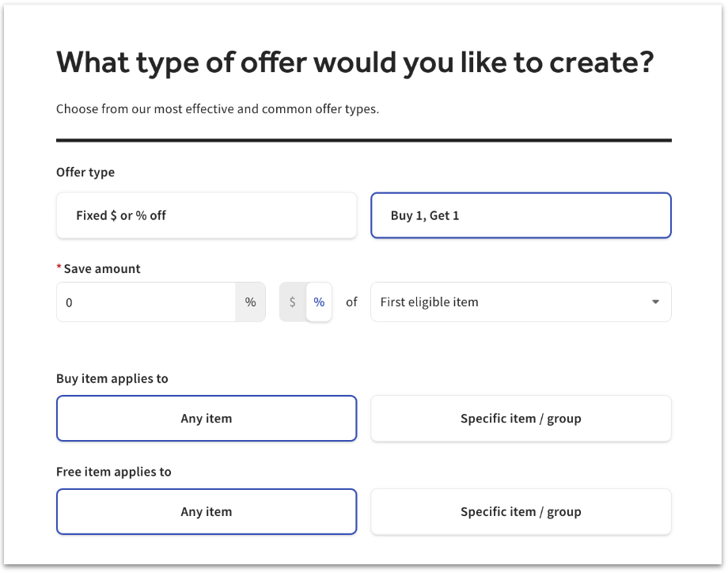The height and width of the screenshot is (573, 728).
Task: Click the % symbol on the Save amount field
Action: (250, 302)
